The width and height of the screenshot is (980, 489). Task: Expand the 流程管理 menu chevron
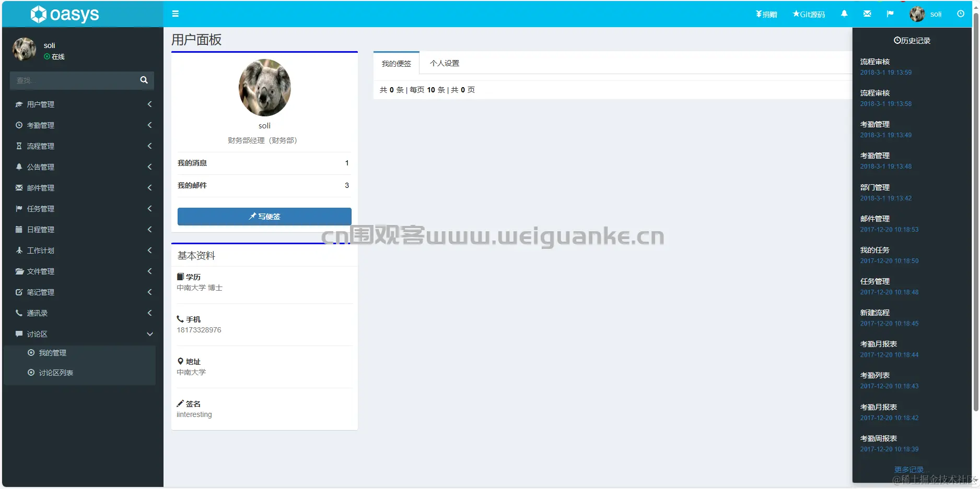(x=150, y=146)
